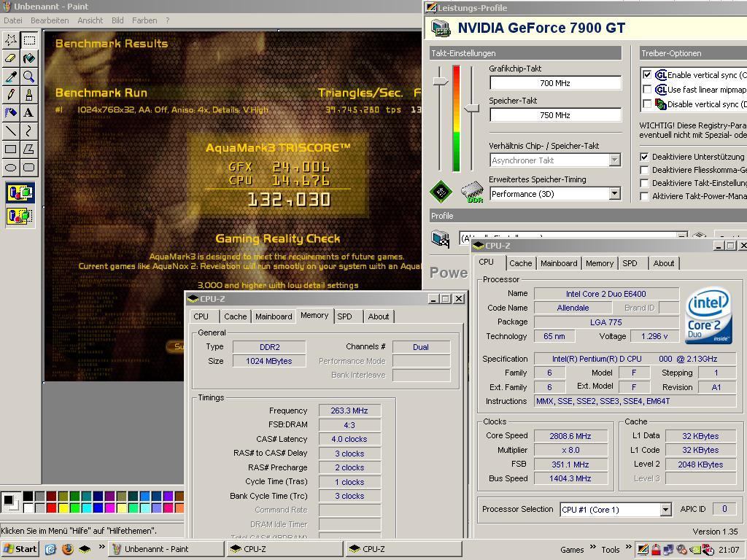Select the Line tool in Paint
747x560 pixels.
(x=11, y=131)
